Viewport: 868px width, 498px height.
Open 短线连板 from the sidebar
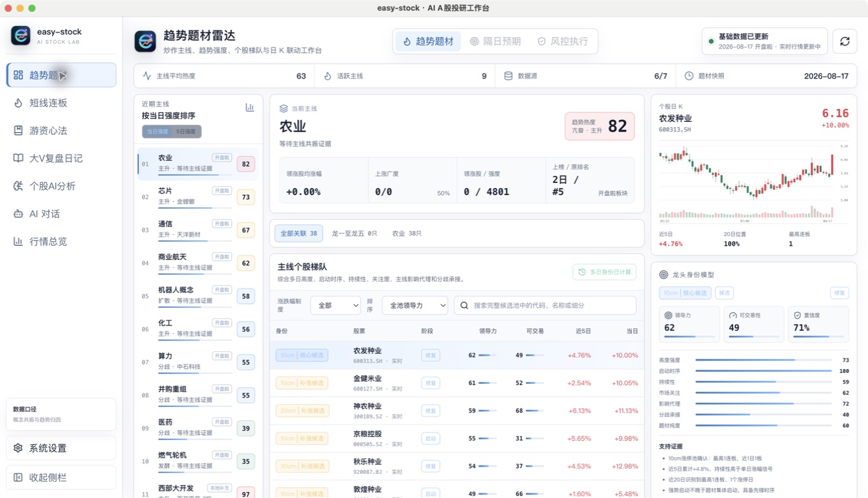coord(61,103)
